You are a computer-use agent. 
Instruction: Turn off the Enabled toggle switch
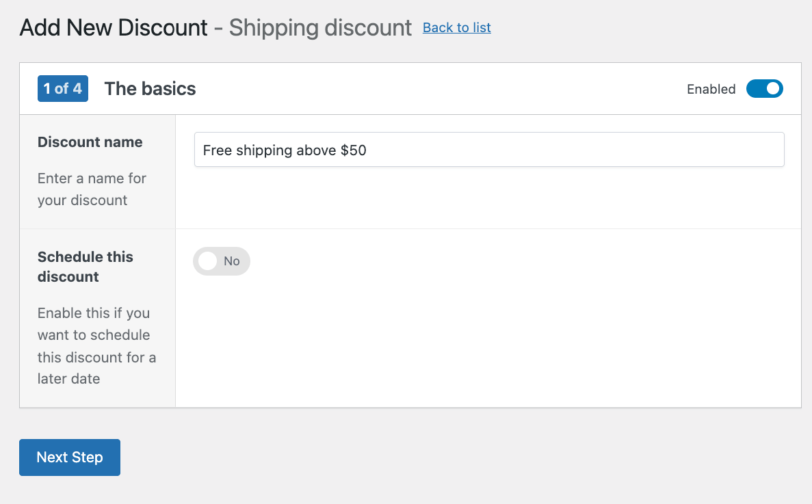(x=764, y=89)
